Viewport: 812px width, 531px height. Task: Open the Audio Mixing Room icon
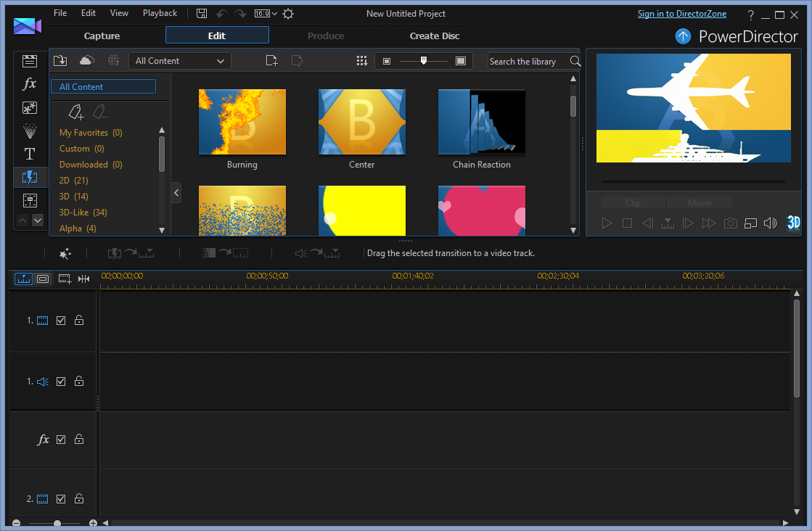coord(30,200)
